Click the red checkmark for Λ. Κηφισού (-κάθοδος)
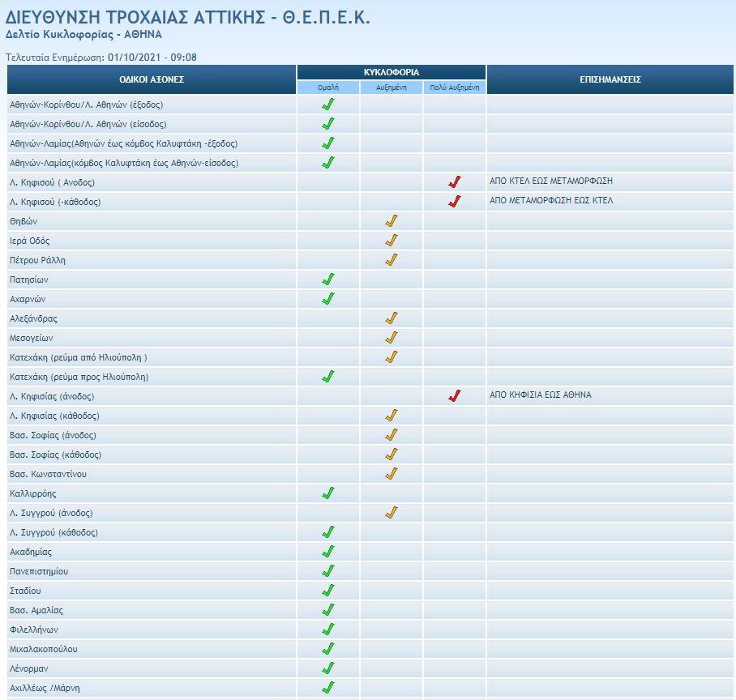 455,202
